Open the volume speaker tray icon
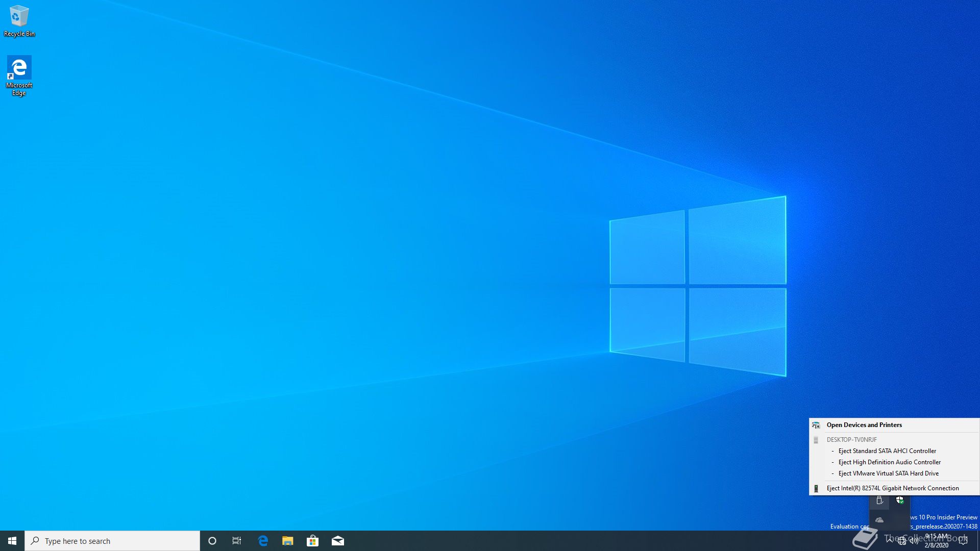Image resolution: width=980 pixels, height=551 pixels. tap(914, 541)
